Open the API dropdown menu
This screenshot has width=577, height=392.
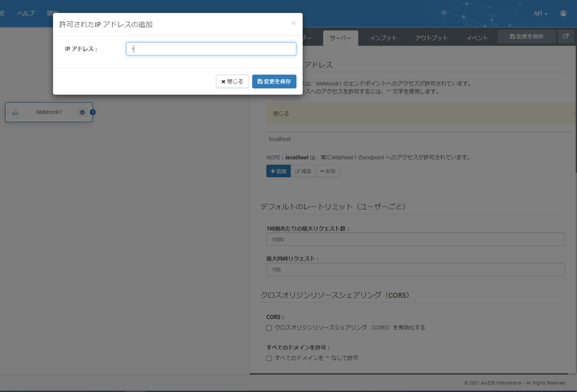point(539,13)
